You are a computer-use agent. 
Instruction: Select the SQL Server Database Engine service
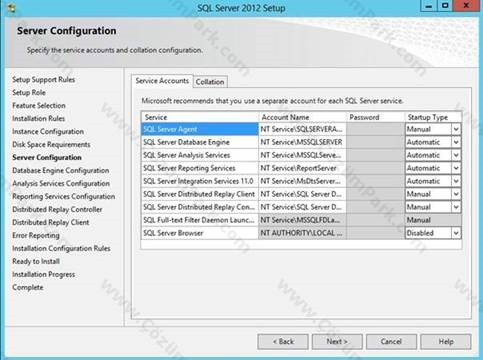200,142
